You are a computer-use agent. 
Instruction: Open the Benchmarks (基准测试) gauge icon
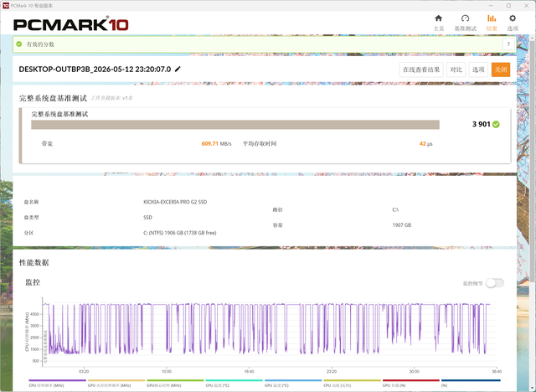click(x=465, y=18)
